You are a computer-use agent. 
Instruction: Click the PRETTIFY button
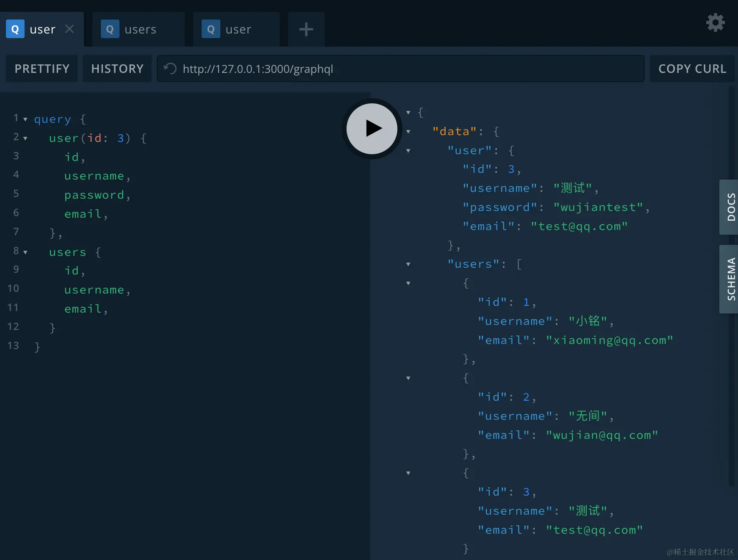click(42, 69)
